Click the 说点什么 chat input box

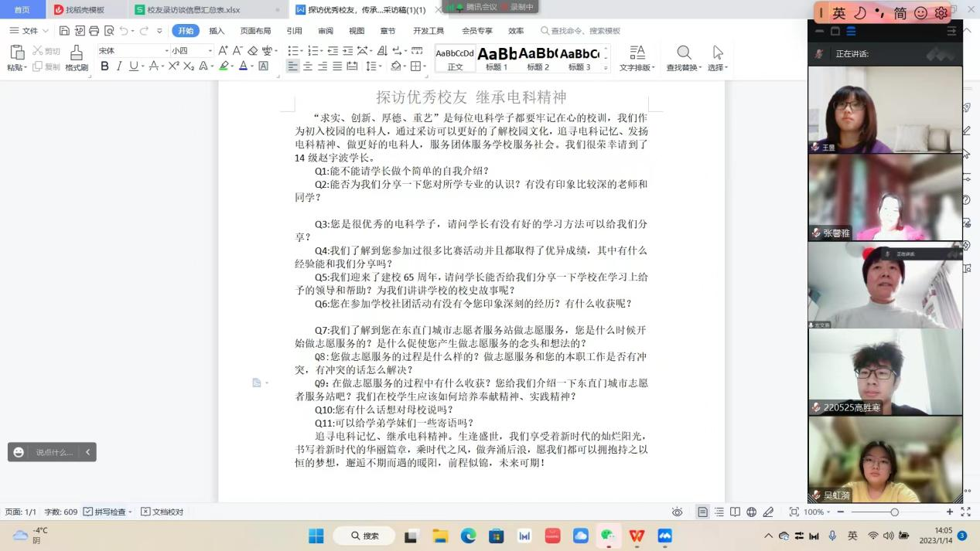53,452
